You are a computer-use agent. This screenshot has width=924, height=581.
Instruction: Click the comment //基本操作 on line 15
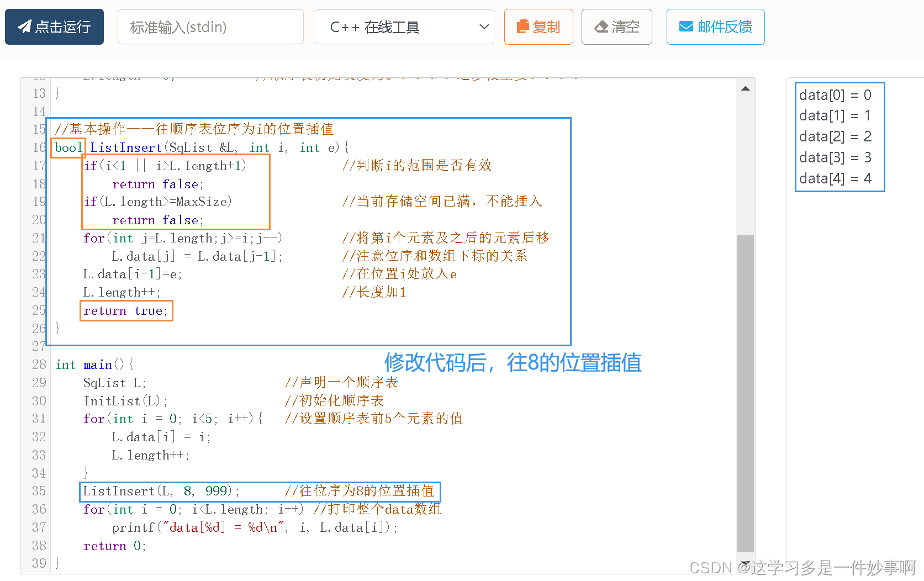coord(194,129)
